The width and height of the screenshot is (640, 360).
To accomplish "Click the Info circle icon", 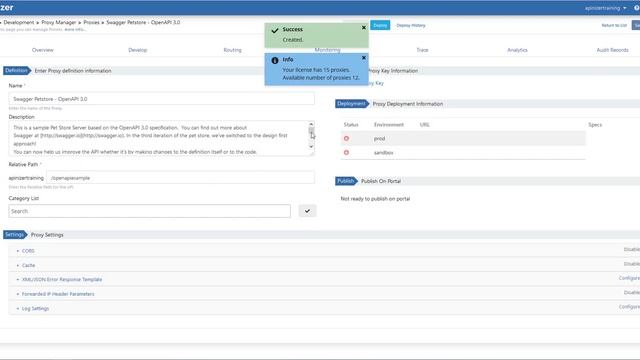I will point(275,60).
